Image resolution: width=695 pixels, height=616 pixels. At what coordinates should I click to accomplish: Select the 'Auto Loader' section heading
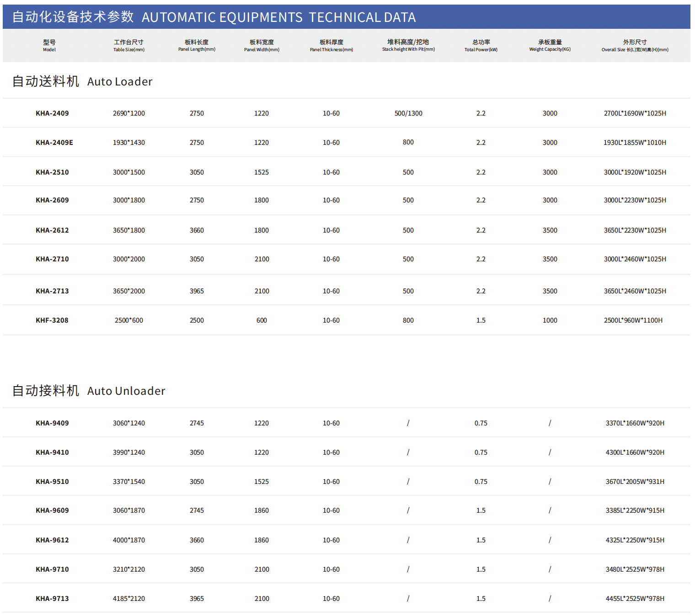click(x=120, y=81)
